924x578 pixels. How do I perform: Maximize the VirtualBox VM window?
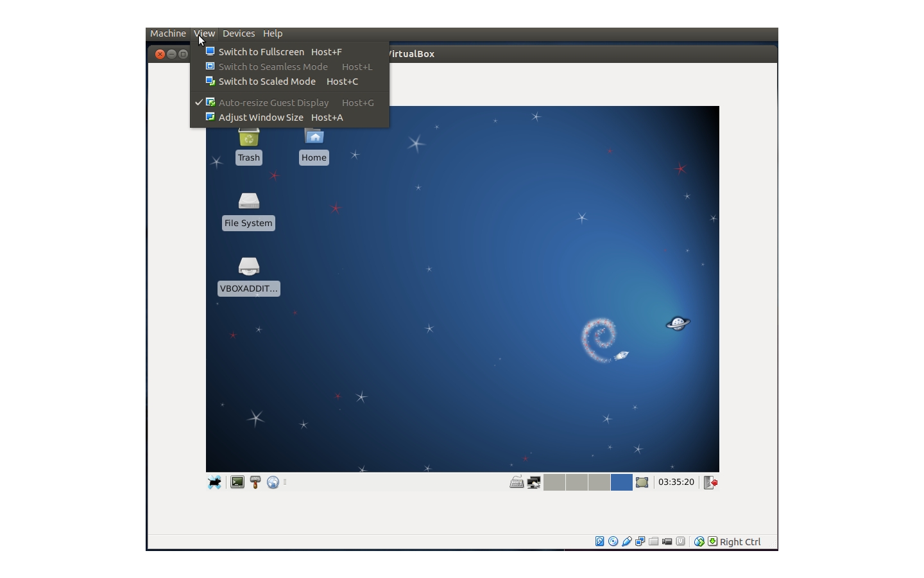pyautogui.click(x=183, y=54)
